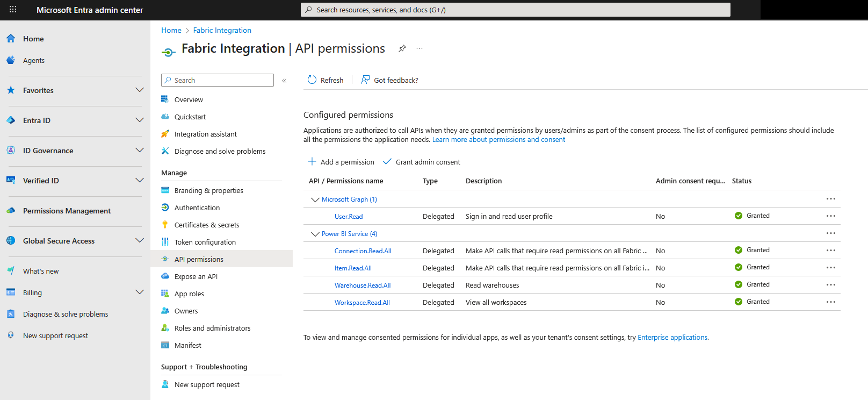Open the app launcher waffle icon
This screenshot has width=868, height=400.
[x=13, y=10]
